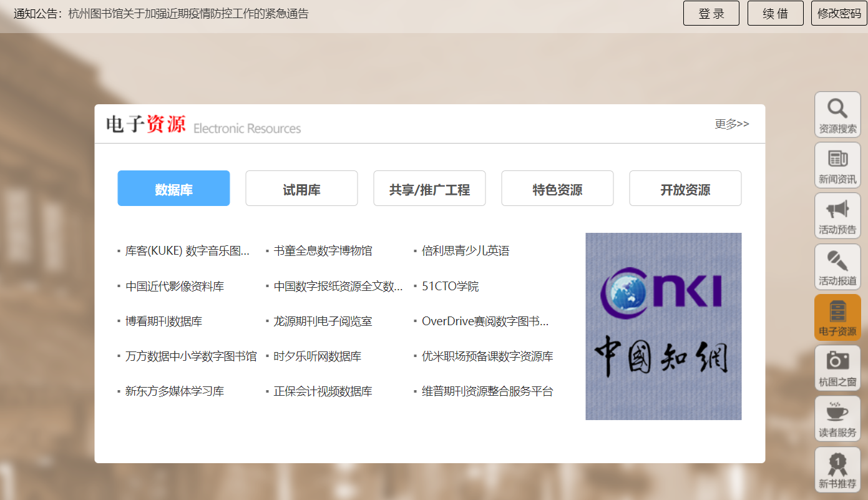Open the 读者服务 coffee cup icon
Screen dimensions: 868x500
(x=837, y=419)
